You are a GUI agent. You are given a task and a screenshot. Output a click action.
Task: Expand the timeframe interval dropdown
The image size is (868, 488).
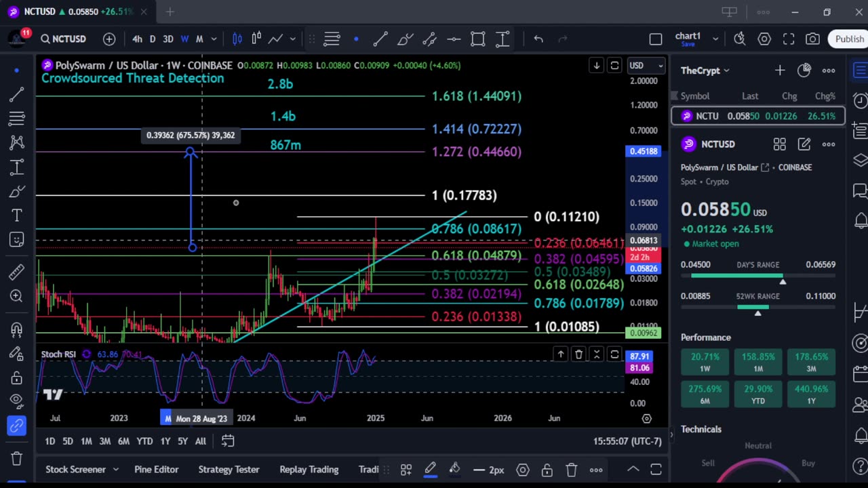click(214, 39)
